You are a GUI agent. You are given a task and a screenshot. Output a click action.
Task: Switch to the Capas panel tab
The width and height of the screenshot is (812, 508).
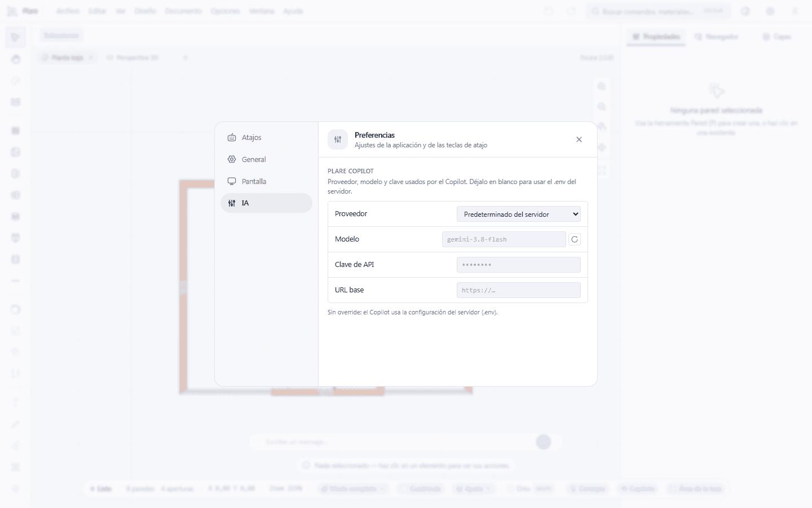[x=777, y=37]
